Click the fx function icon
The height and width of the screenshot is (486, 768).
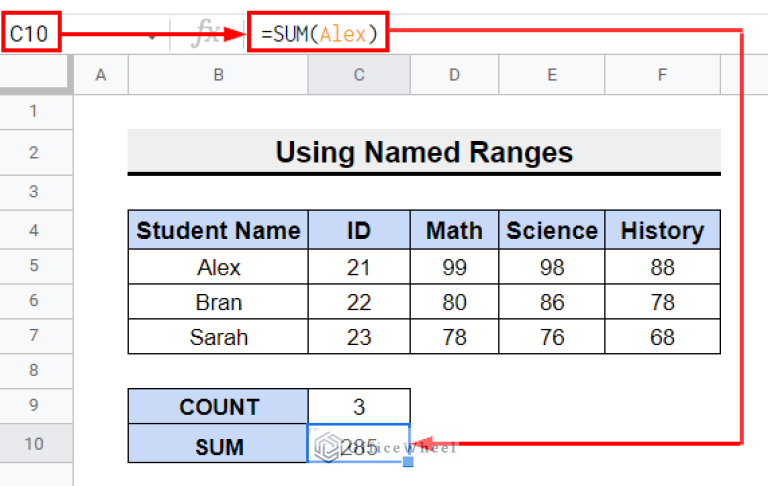[x=206, y=34]
